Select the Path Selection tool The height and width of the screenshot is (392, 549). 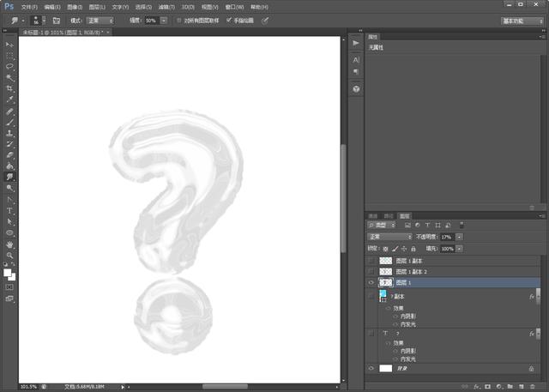pos(9,222)
